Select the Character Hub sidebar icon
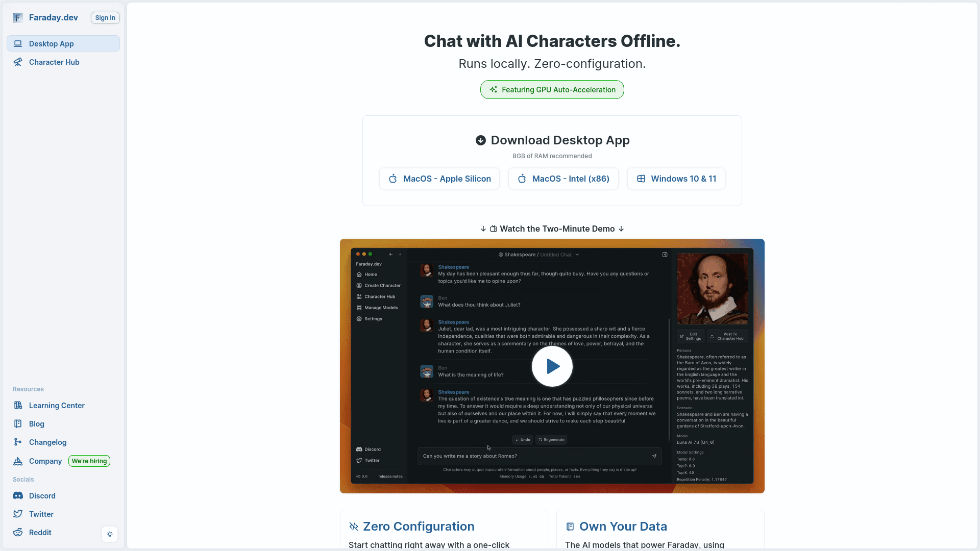The image size is (980, 551). pyautogui.click(x=18, y=62)
